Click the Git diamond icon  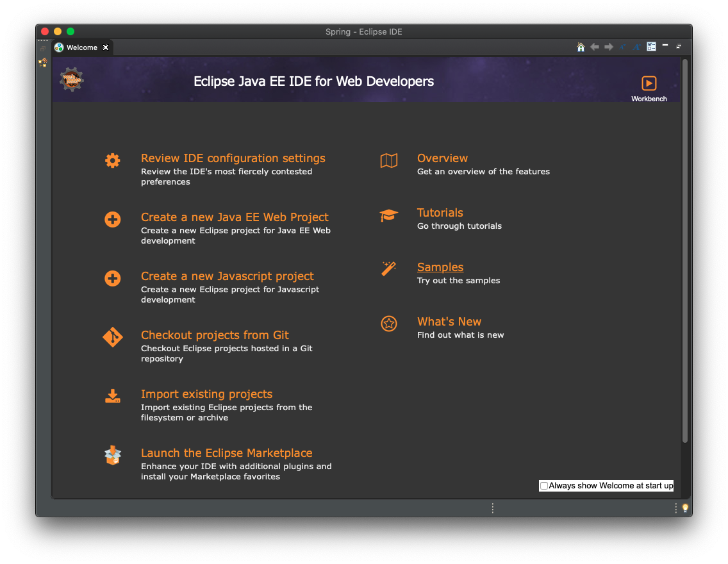pyautogui.click(x=113, y=337)
